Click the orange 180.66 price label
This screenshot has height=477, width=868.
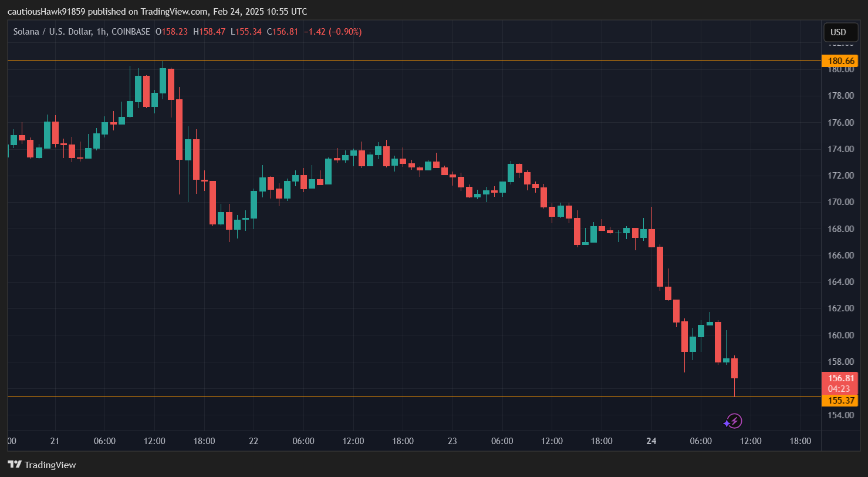click(840, 61)
